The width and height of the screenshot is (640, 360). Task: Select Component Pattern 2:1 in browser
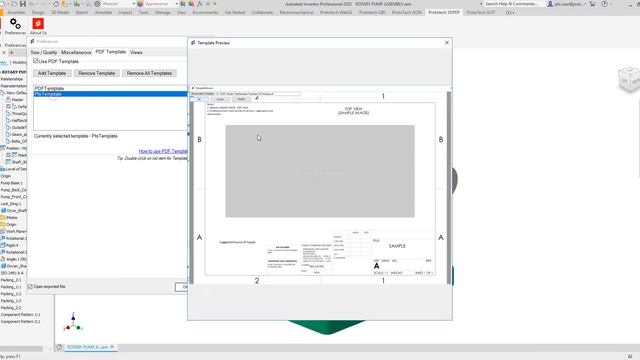20,322
